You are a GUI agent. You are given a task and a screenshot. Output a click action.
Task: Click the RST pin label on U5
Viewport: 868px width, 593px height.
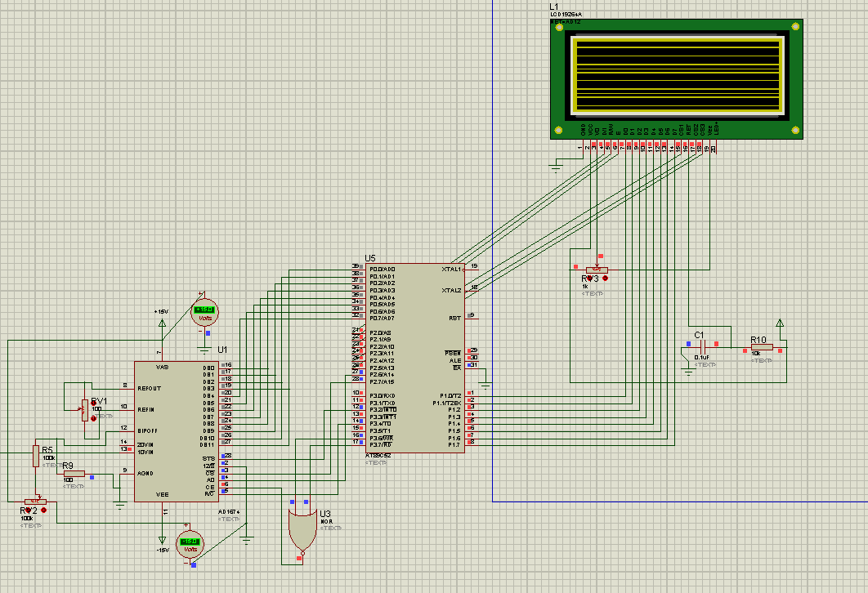[455, 318]
